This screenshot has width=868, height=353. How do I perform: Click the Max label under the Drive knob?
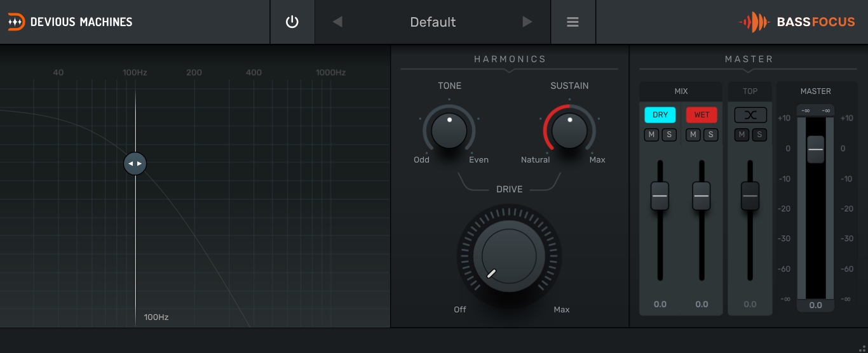pyautogui.click(x=562, y=310)
